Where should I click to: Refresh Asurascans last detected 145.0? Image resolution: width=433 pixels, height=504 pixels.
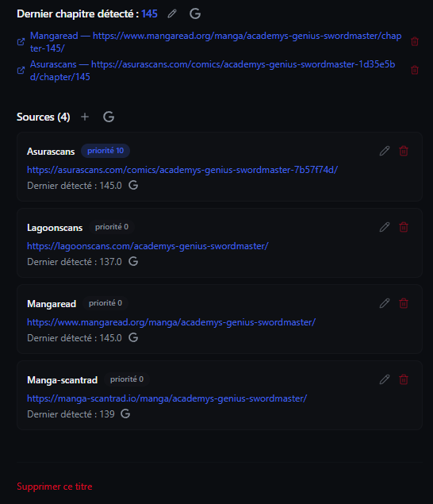(x=133, y=185)
